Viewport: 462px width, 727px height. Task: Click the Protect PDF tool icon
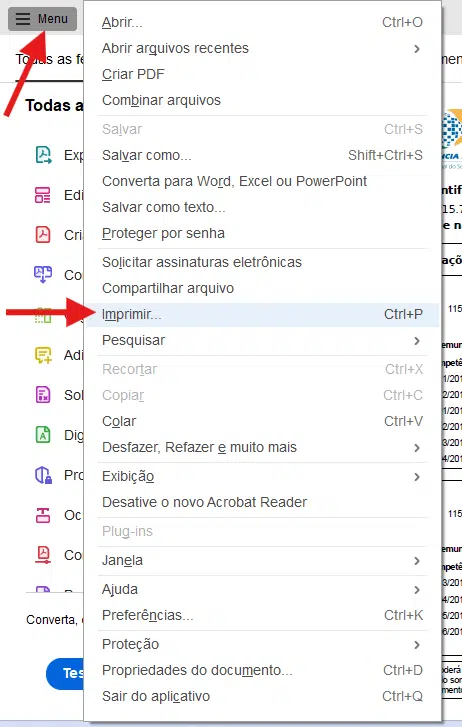[43, 475]
